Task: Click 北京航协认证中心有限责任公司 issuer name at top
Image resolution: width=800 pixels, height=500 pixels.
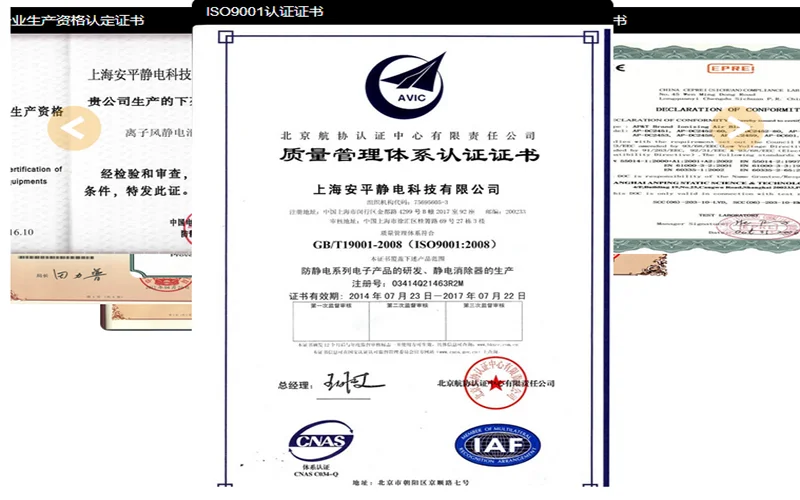Action: [408, 135]
